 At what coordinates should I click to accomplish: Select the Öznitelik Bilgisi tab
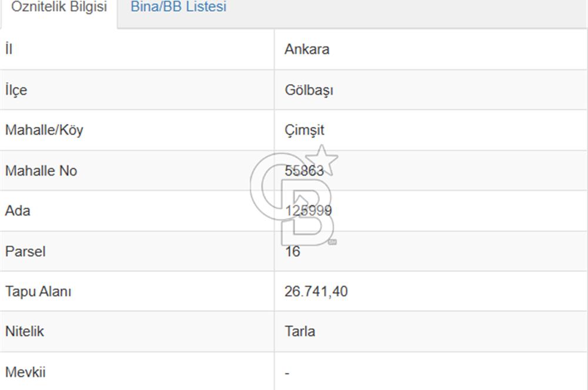[x=59, y=8]
